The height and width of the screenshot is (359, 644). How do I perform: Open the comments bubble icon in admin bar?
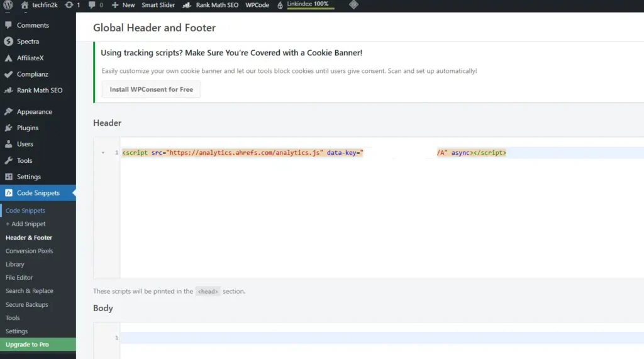(x=92, y=5)
